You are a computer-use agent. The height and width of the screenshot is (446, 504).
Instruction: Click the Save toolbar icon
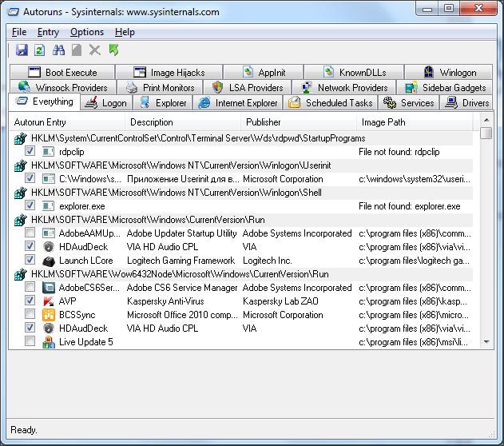click(22, 50)
